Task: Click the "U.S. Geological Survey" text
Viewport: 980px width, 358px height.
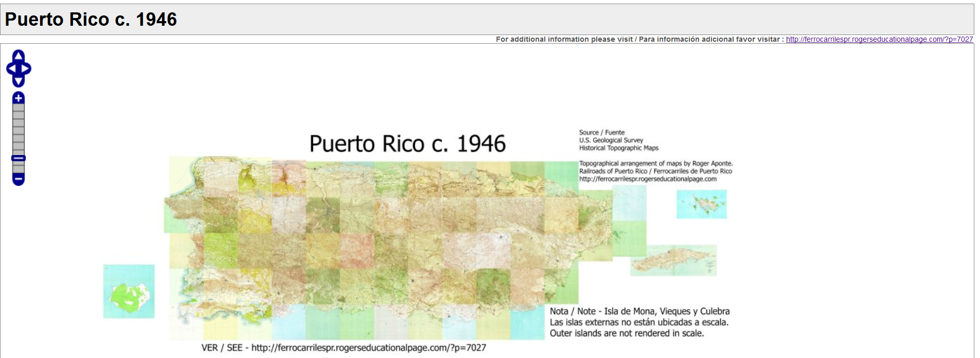Action: [x=611, y=140]
